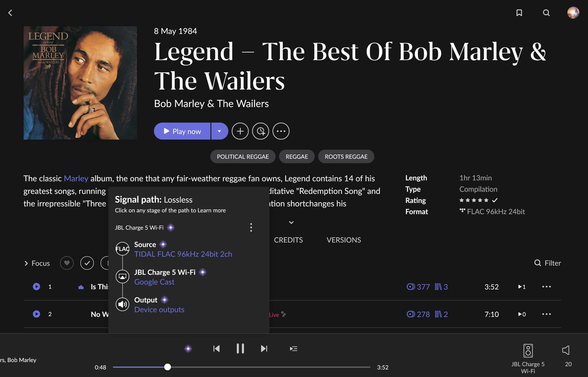The image size is (588, 377).
Task: Expand the Play now dropdown arrow
Action: coord(220,131)
